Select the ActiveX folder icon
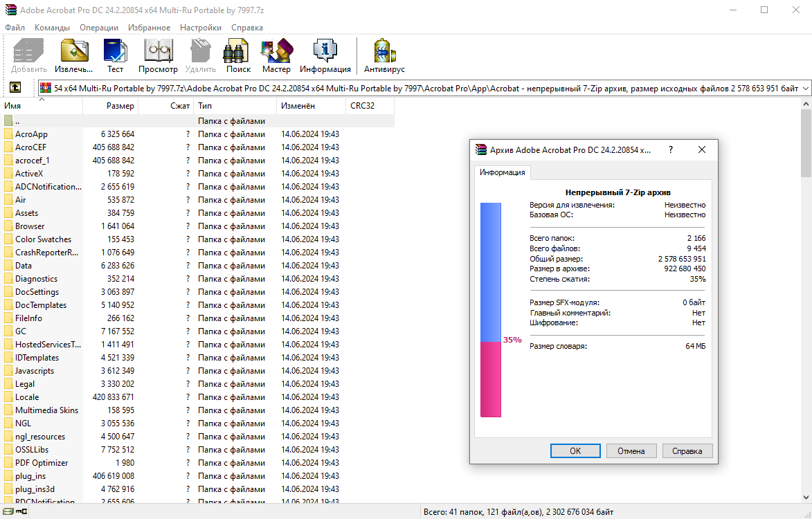 [8, 173]
